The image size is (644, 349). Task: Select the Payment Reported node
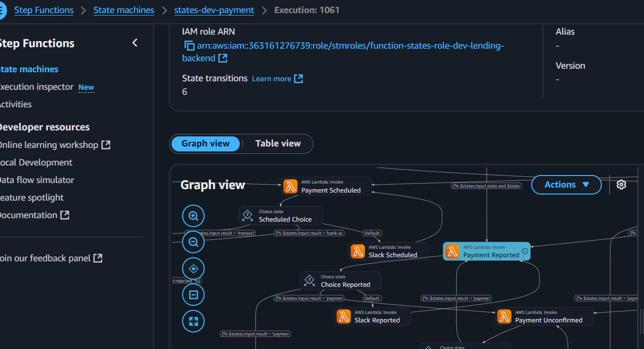(486, 251)
